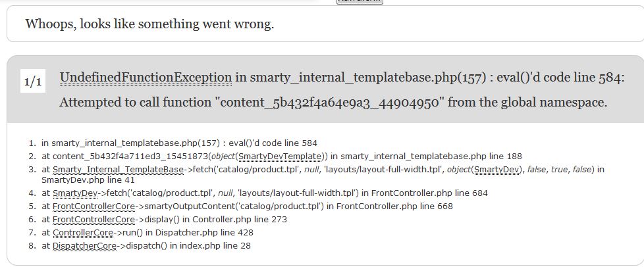
Task: Click the 1/1 exception counter badge
Action: click(x=33, y=81)
